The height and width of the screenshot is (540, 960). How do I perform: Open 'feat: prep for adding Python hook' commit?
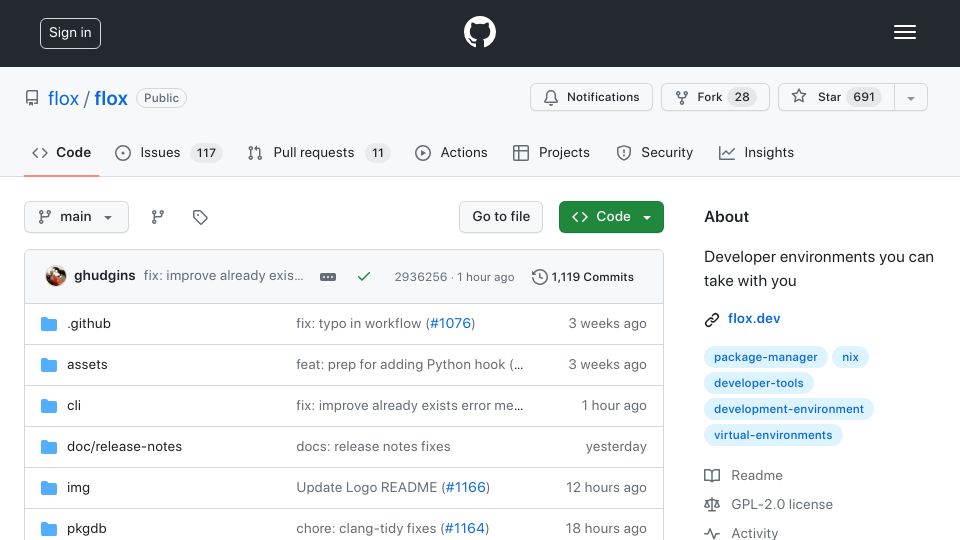410,364
